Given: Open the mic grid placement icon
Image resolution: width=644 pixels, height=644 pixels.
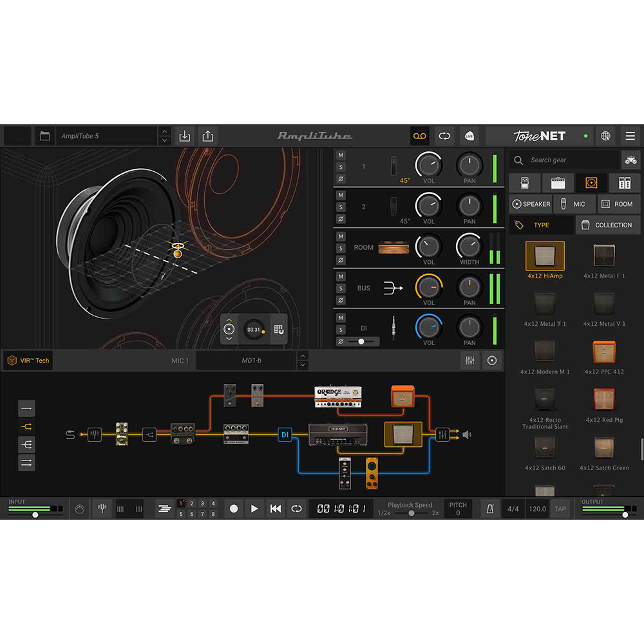Looking at the screenshot, I should 279,329.
